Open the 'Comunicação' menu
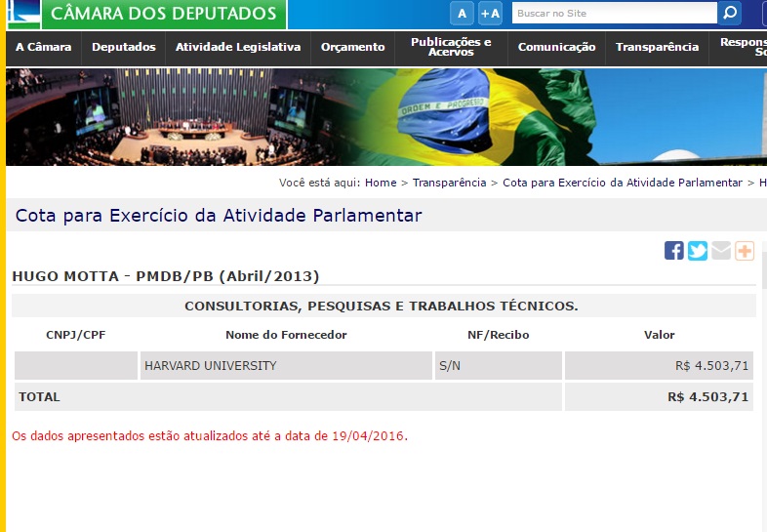This screenshot has width=767, height=532. pyautogui.click(x=556, y=48)
